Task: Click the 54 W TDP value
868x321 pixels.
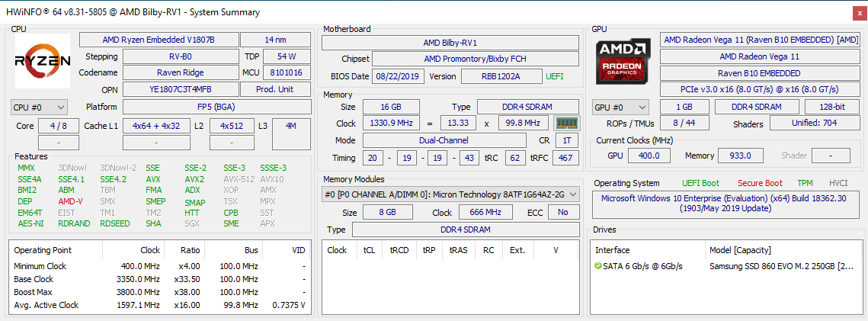Action: (x=287, y=56)
